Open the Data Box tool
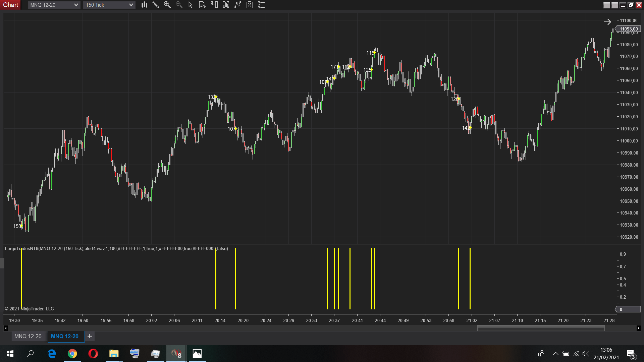 pyautogui.click(x=202, y=5)
